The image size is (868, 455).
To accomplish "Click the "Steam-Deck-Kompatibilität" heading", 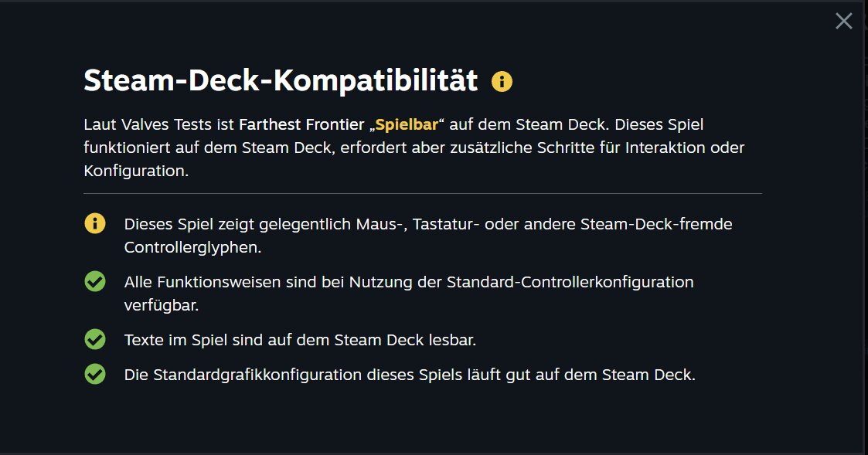I will pyautogui.click(x=280, y=81).
